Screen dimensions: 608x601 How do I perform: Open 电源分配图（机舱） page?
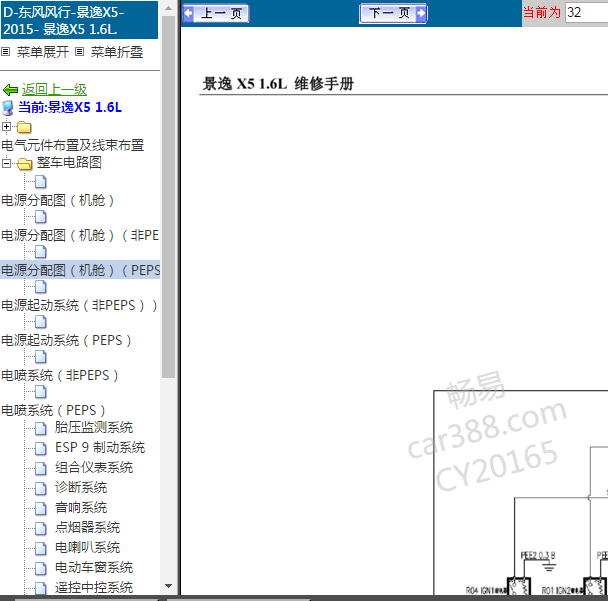coord(57,200)
